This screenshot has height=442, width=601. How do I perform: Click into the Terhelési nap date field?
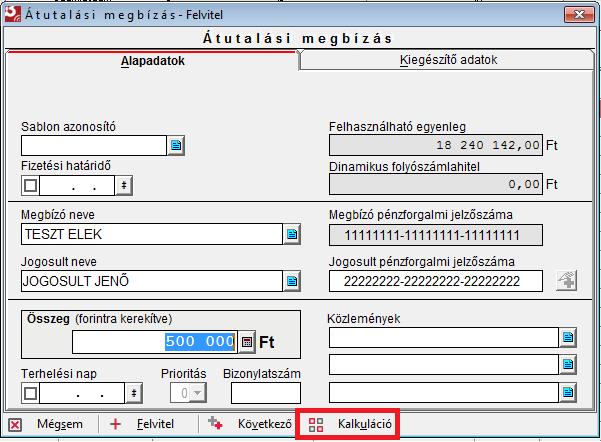pos(82,393)
